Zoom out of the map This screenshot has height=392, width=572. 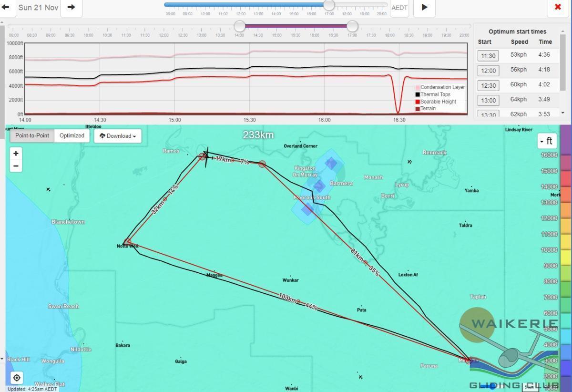(x=16, y=166)
